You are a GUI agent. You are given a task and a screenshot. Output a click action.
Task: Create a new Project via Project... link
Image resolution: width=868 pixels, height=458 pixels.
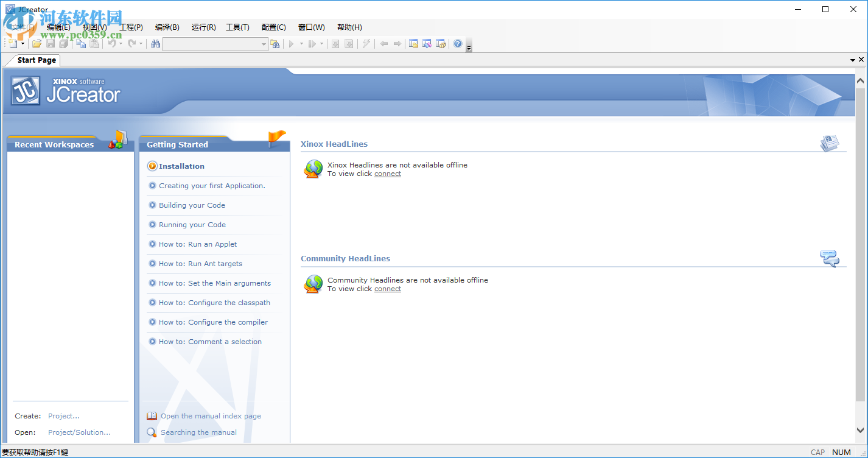click(x=63, y=415)
